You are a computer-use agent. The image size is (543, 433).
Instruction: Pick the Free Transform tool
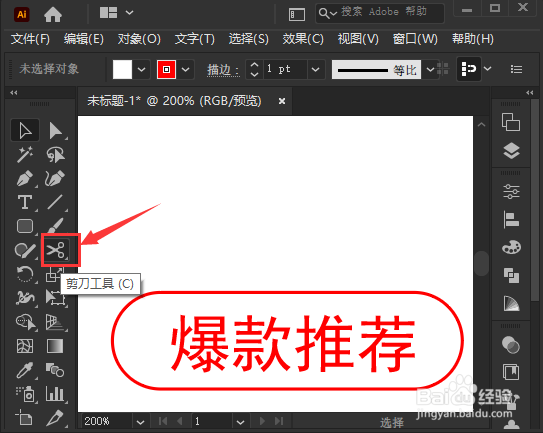(55, 298)
